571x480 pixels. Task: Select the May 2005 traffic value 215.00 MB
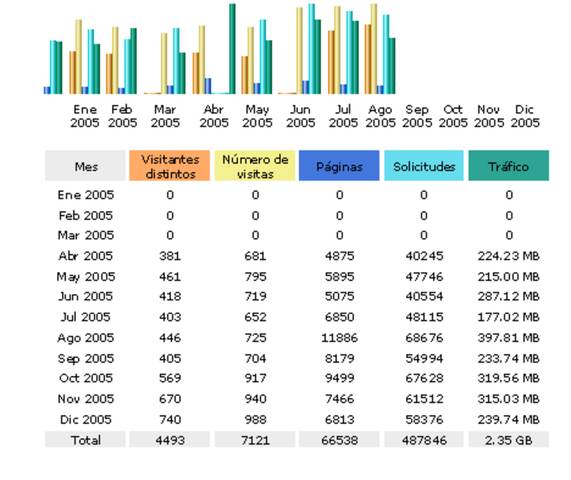(x=508, y=277)
